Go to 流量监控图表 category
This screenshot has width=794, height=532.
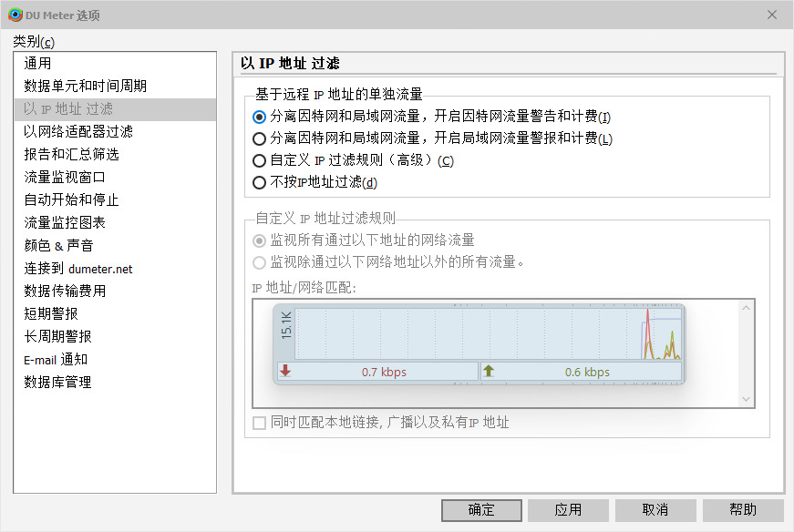point(115,222)
